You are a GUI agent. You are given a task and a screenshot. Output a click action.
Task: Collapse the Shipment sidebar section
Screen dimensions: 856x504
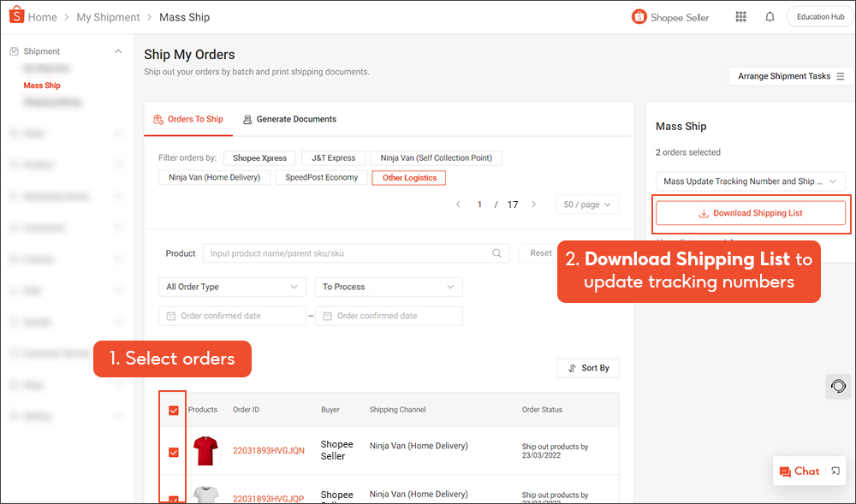pos(118,50)
